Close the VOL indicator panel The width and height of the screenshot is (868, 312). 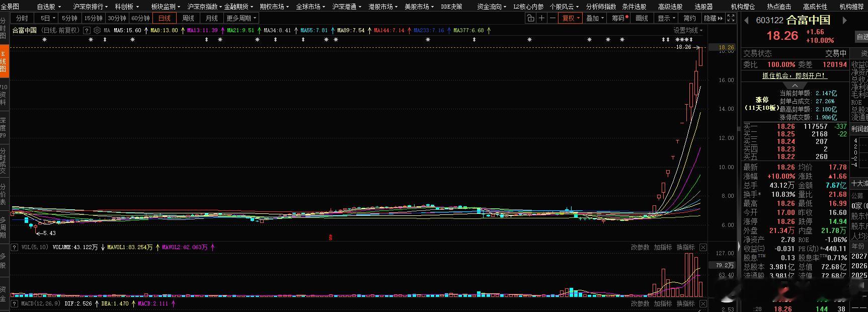[x=703, y=247]
